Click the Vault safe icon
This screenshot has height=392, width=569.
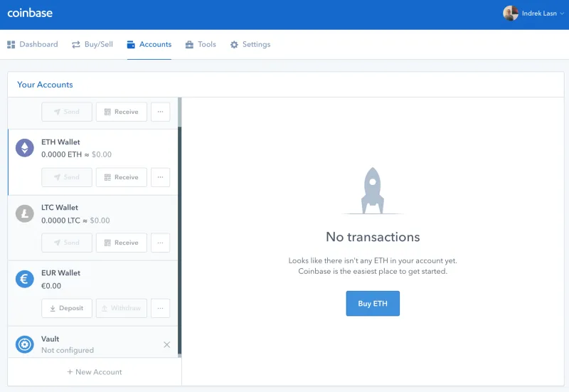click(25, 344)
